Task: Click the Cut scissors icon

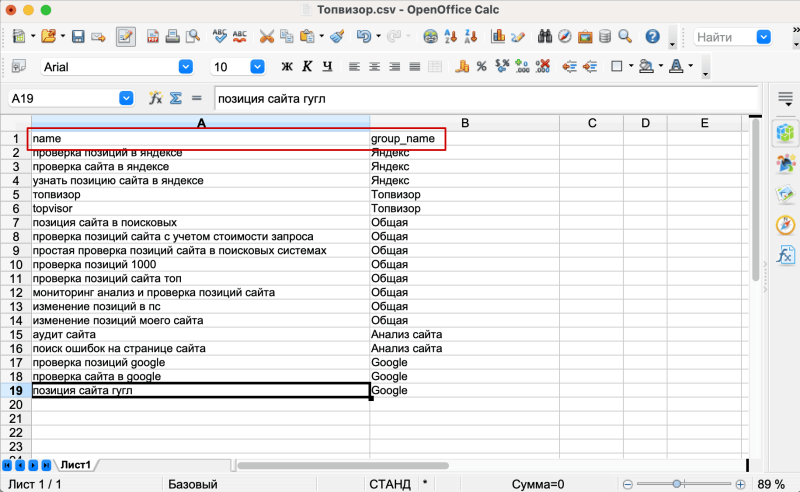Action: pos(266,37)
